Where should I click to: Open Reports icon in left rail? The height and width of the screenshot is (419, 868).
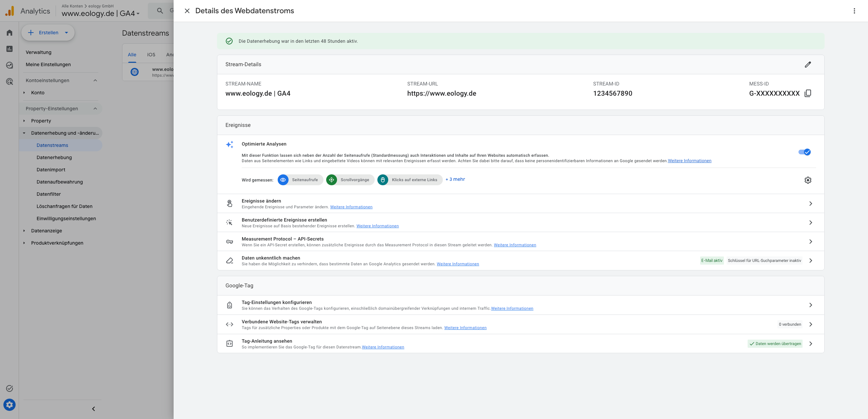click(x=9, y=49)
